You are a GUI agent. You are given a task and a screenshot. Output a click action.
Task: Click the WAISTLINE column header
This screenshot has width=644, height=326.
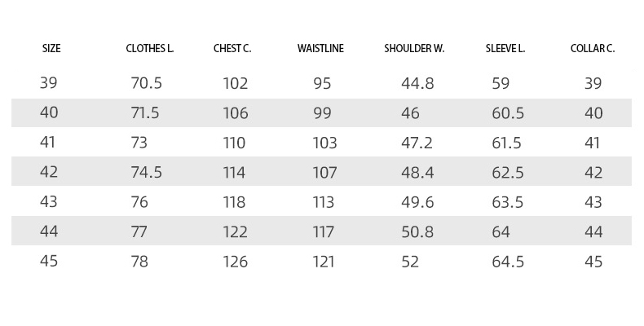(320, 48)
